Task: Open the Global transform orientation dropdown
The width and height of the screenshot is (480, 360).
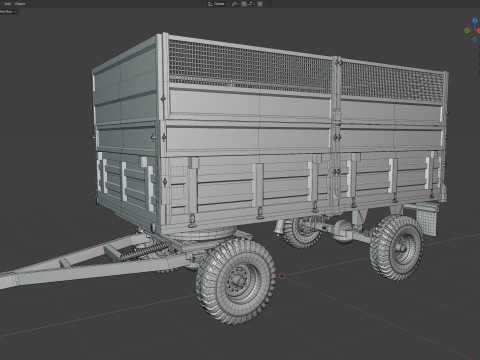Action: pos(219,4)
